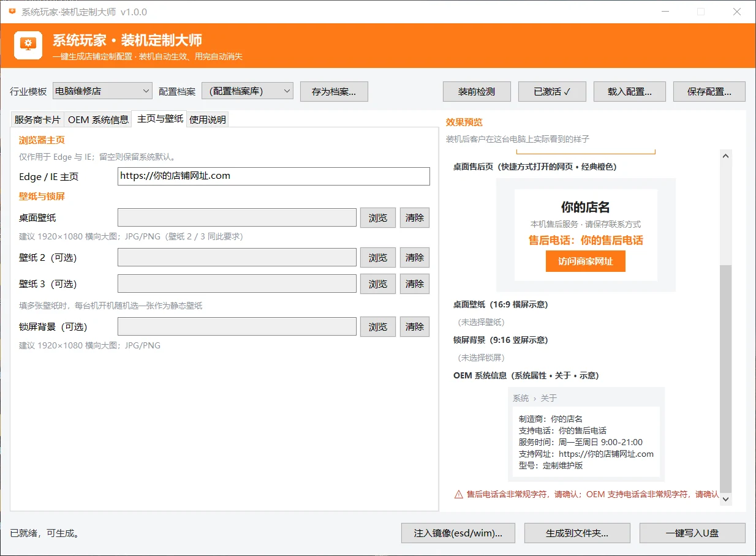Open the 行业模板 dropdown showing 电脑维修店
This screenshot has height=556, width=756.
click(102, 91)
